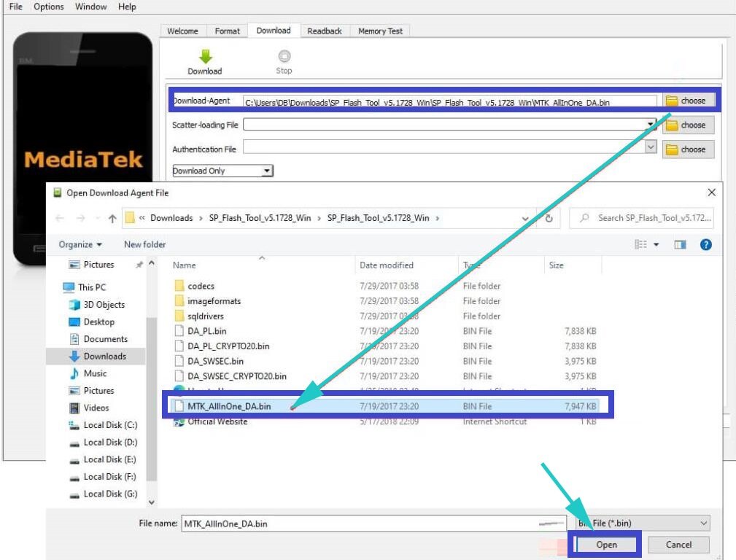Switch to the Readback tab
Viewport: 736px width, 560px height.
(324, 31)
